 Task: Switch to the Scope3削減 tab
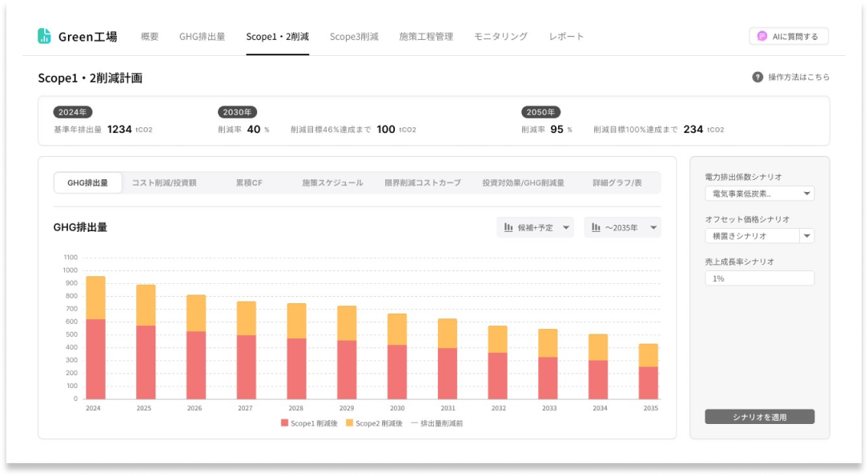[354, 37]
